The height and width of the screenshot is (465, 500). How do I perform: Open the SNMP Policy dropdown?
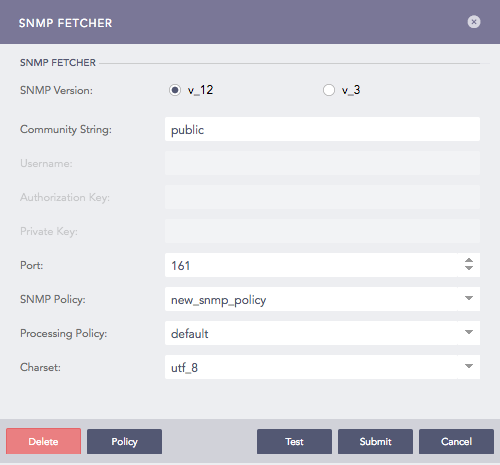pos(322,299)
